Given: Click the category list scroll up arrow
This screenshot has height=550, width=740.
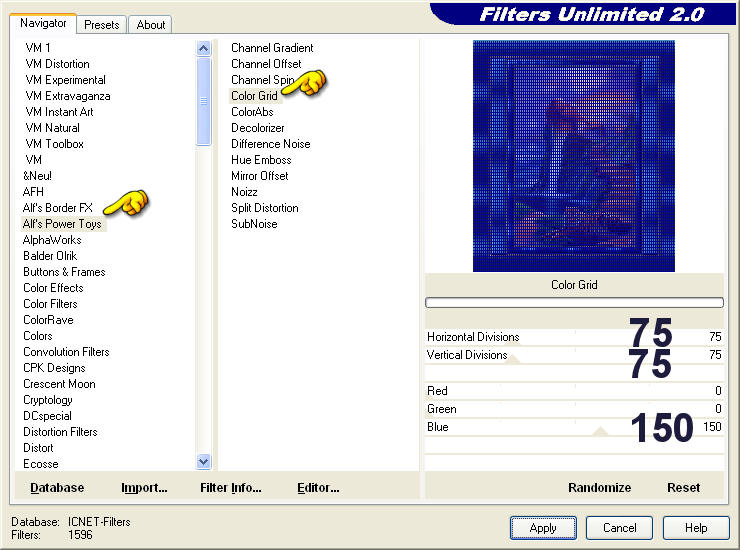Looking at the screenshot, I should pos(203,48).
